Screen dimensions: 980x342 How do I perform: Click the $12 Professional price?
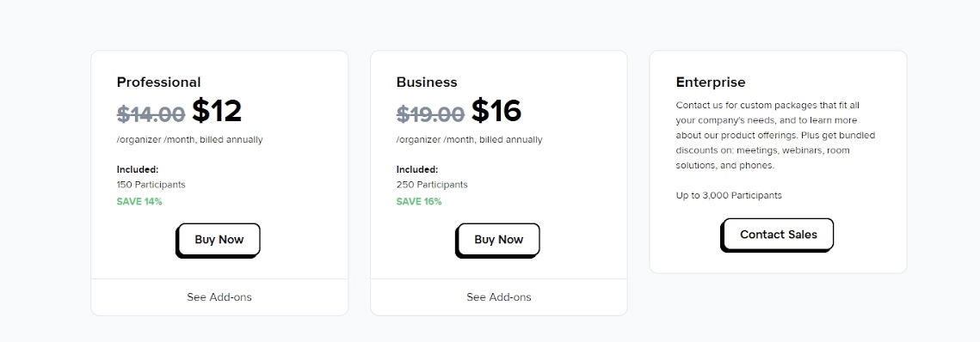pos(217,111)
